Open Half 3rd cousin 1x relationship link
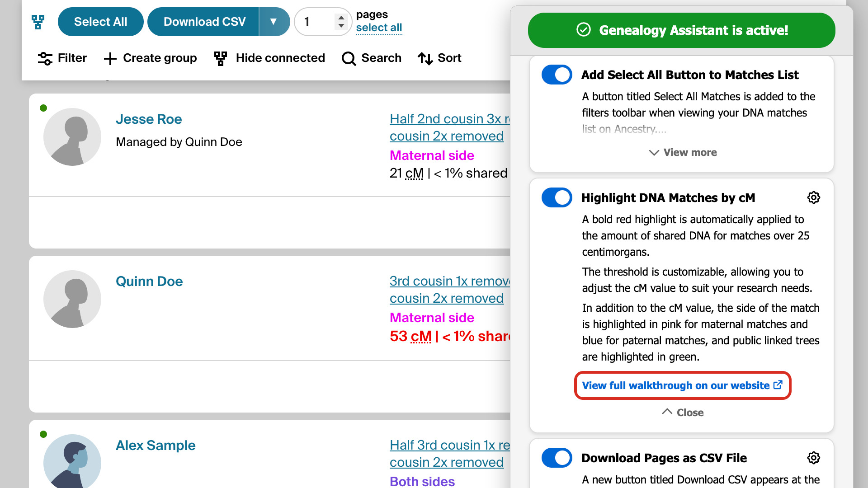The width and height of the screenshot is (868, 488). [450, 454]
